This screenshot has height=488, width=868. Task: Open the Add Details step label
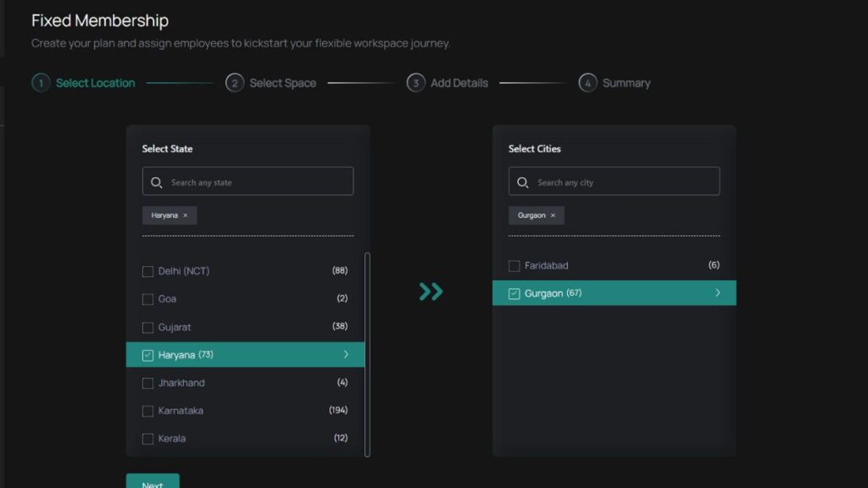(x=459, y=83)
